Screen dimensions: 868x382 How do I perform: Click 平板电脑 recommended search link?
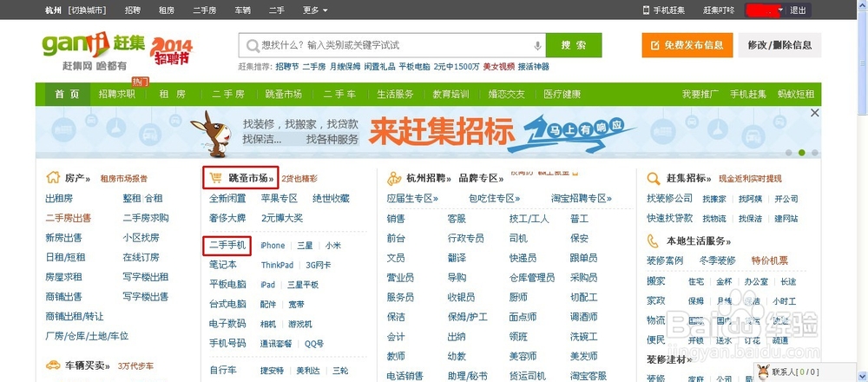[414, 67]
